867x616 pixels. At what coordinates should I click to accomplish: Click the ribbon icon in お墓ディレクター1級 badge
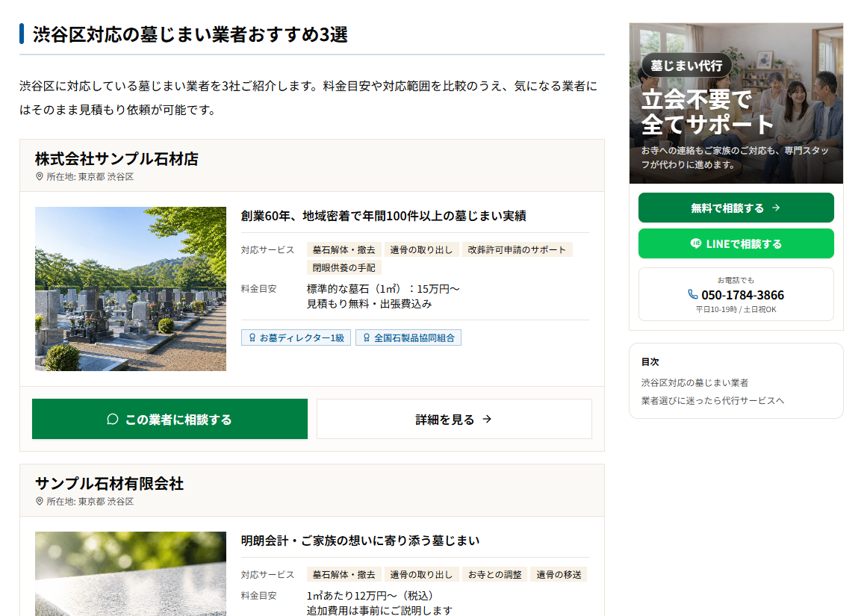(252, 337)
